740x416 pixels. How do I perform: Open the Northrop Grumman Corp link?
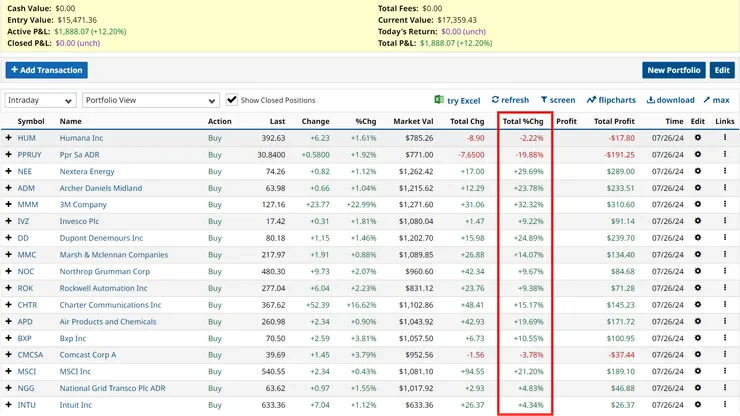[x=104, y=271]
